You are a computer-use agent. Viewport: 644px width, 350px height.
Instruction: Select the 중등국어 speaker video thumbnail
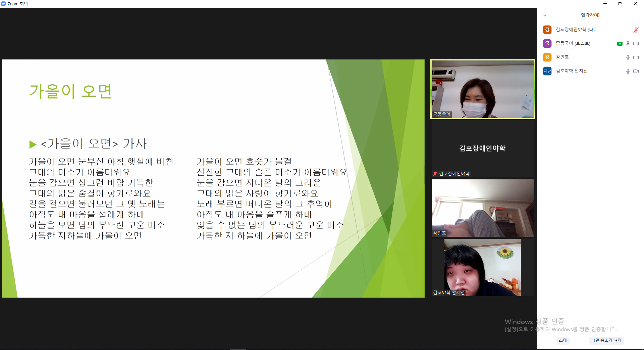[x=482, y=89]
